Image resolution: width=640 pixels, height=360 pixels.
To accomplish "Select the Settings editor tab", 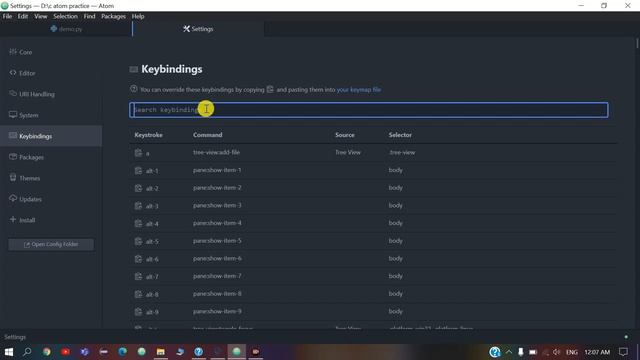I will pyautogui.click(x=198, y=29).
